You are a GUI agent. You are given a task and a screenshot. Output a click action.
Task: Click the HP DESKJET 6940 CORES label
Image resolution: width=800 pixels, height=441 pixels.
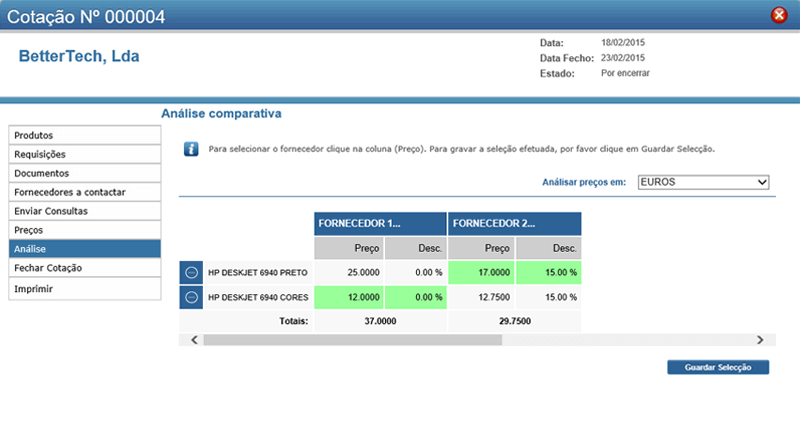(x=258, y=297)
